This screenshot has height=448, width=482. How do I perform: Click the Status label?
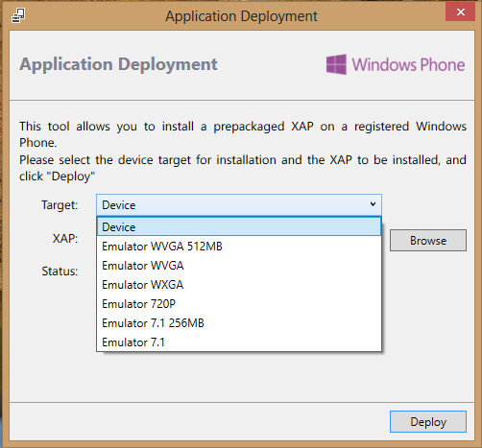pyautogui.click(x=60, y=271)
